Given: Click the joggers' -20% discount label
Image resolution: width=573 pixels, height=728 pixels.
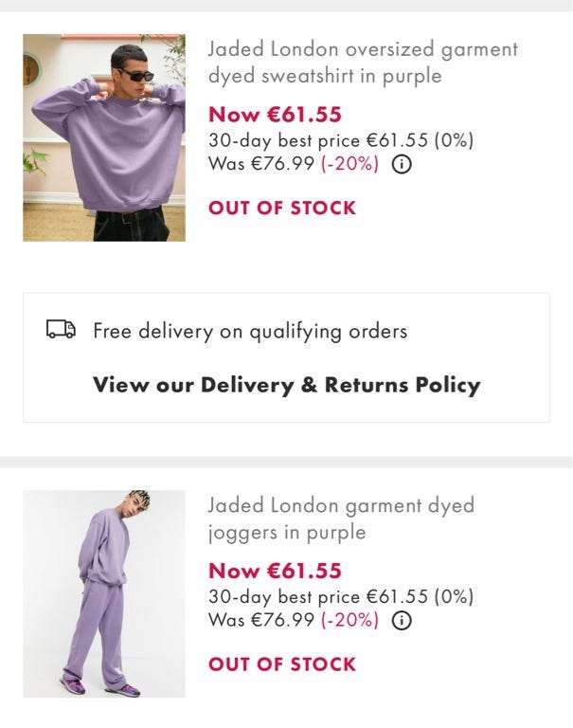Looking at the screenshot, I should click(349, 620).
